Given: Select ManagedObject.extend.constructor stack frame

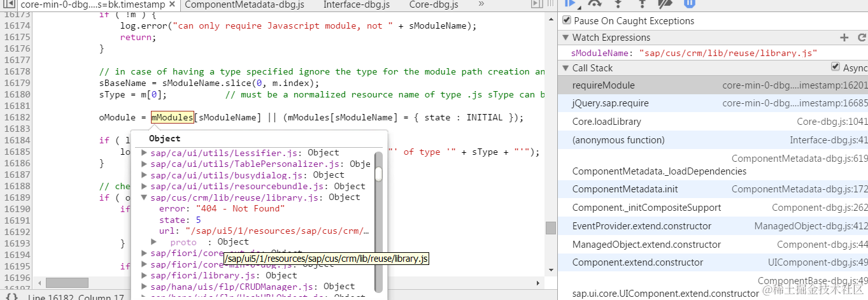Looking at the screenshot, I should pyautogui.click(x=713, y=245).
